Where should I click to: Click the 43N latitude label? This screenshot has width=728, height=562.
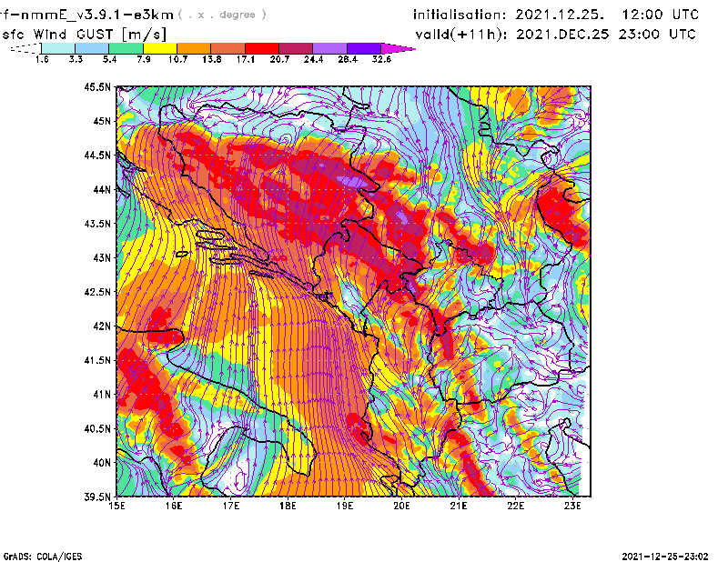coord(102,257)
